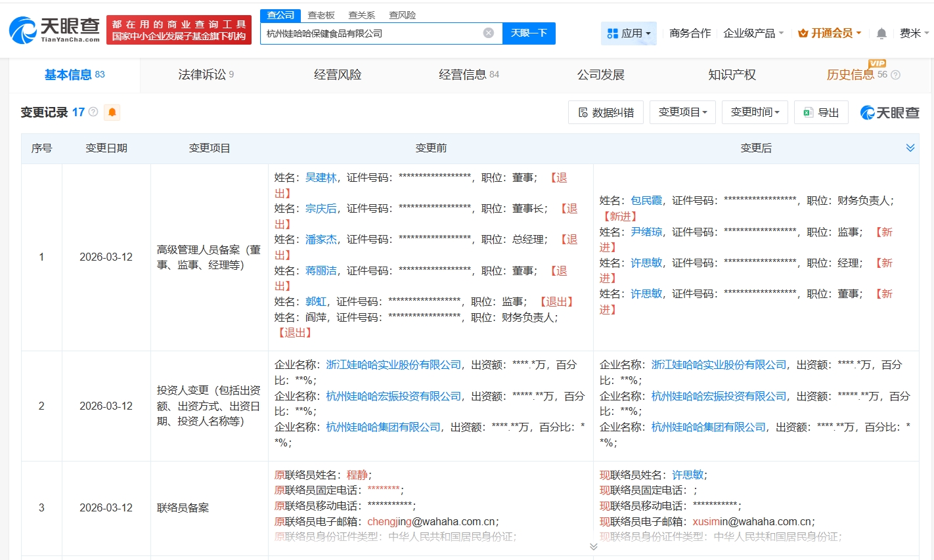The width and height of the screenshot is (934, 560).
Task: Expand the table with the double chevron icon
Action: 910,148
